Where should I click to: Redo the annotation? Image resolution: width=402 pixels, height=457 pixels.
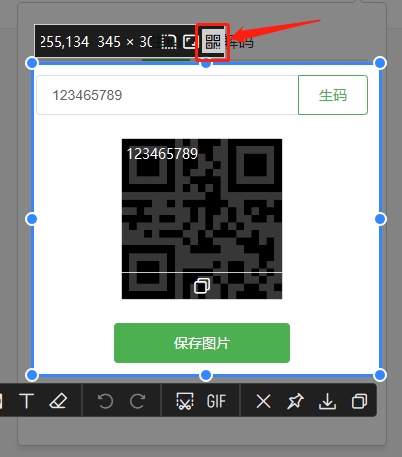[x=137, y=401]
